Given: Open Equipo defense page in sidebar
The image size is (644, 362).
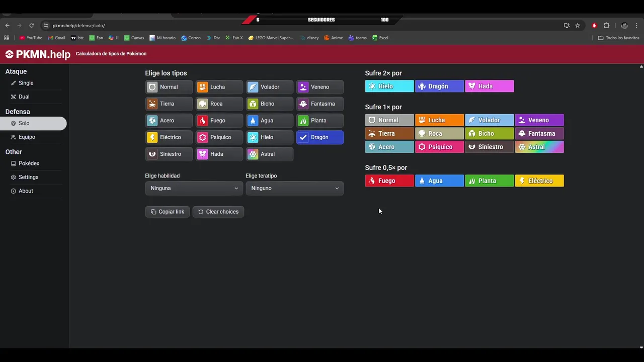Looking at the screenshot, I should tap(33, 137).
